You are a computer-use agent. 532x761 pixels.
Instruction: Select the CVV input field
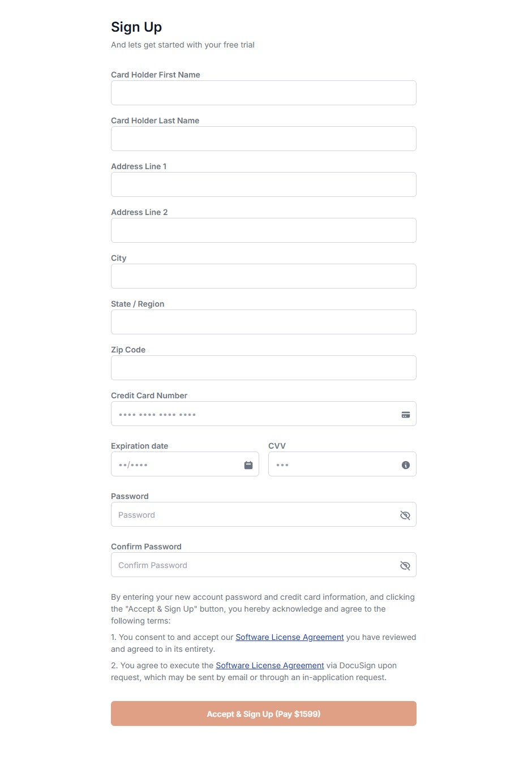342,464
